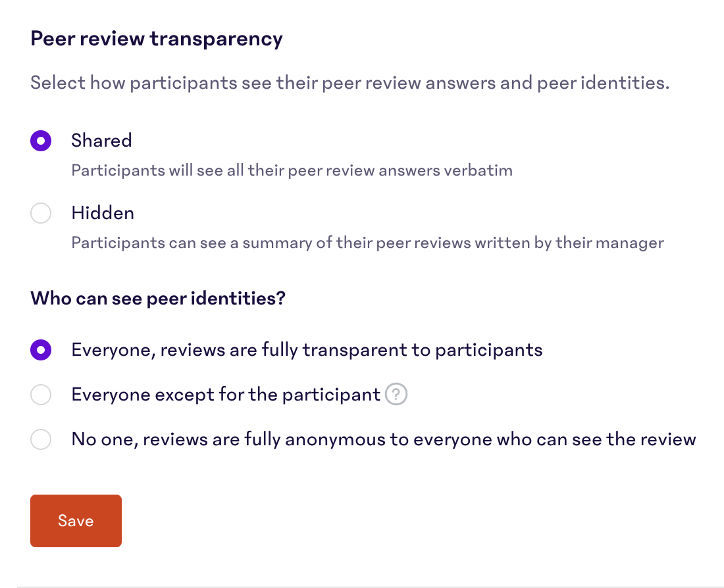Click the Hidden option summary description

pyautogui.click(x=367, y=243)
